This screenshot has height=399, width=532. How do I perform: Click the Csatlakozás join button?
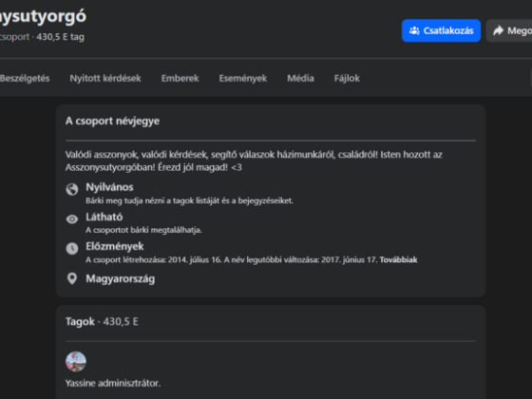pyautogui.click(x=441, y=30)
